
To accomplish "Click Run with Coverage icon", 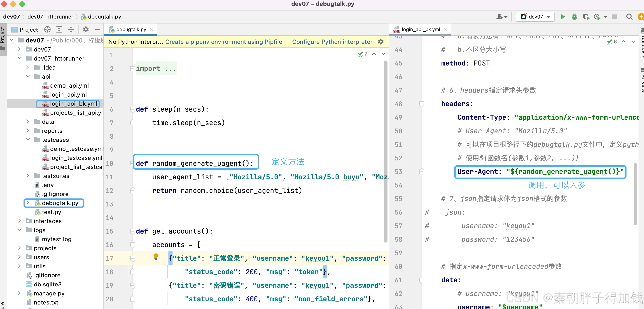I will coord(586,17).
